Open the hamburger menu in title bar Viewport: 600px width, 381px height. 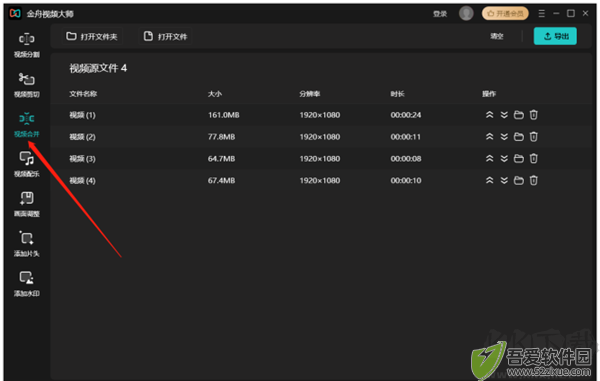click(541, 13)
